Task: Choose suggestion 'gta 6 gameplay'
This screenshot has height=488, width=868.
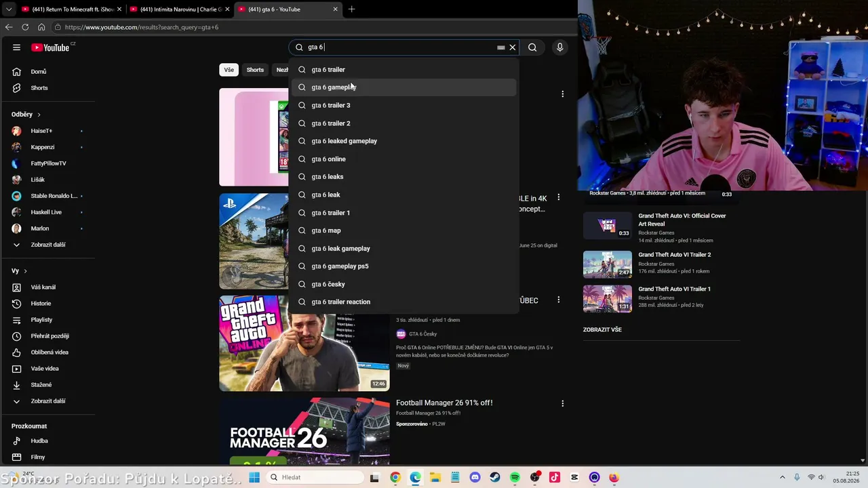Action: pyautogui.click(x=404, y=87)
